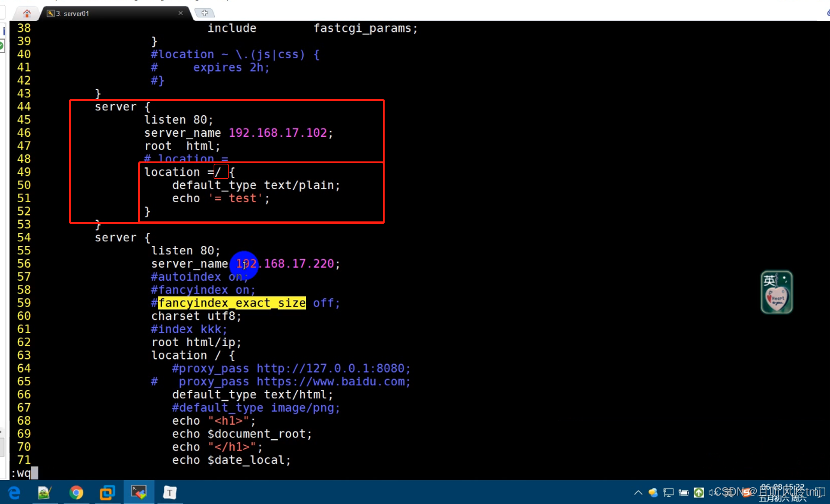
Task: Click the yellow-highlighted fancyindex_exact_size text
Action: [232, 303]
